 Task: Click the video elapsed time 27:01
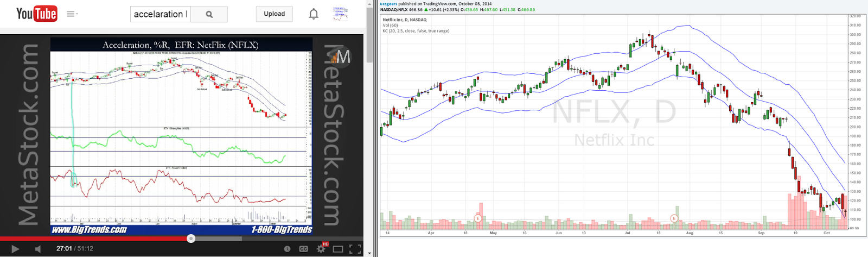(64, 249)
